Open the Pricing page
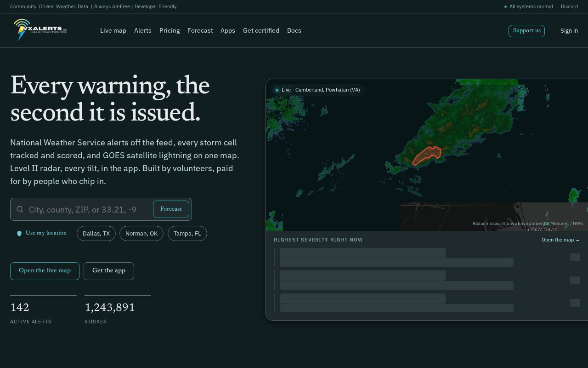Image resolution: width=588 pixels, height=368 pixels. click(170, 30)
